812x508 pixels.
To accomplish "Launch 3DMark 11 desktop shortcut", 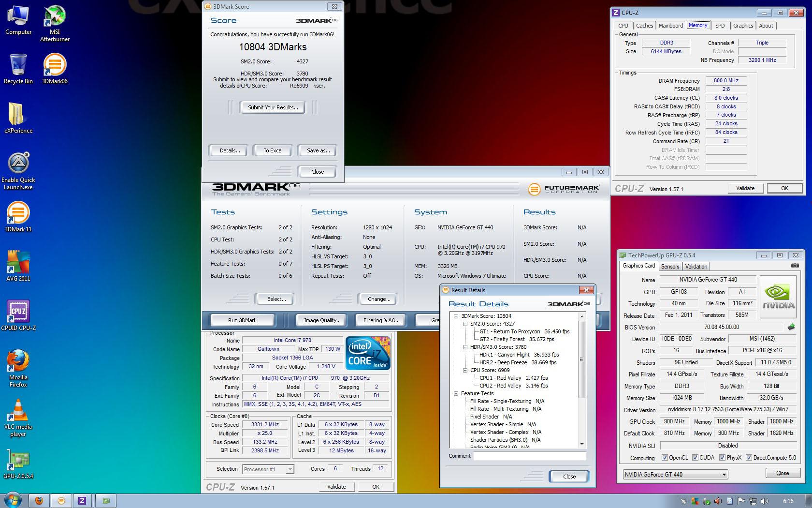I will tap(18, 217).
